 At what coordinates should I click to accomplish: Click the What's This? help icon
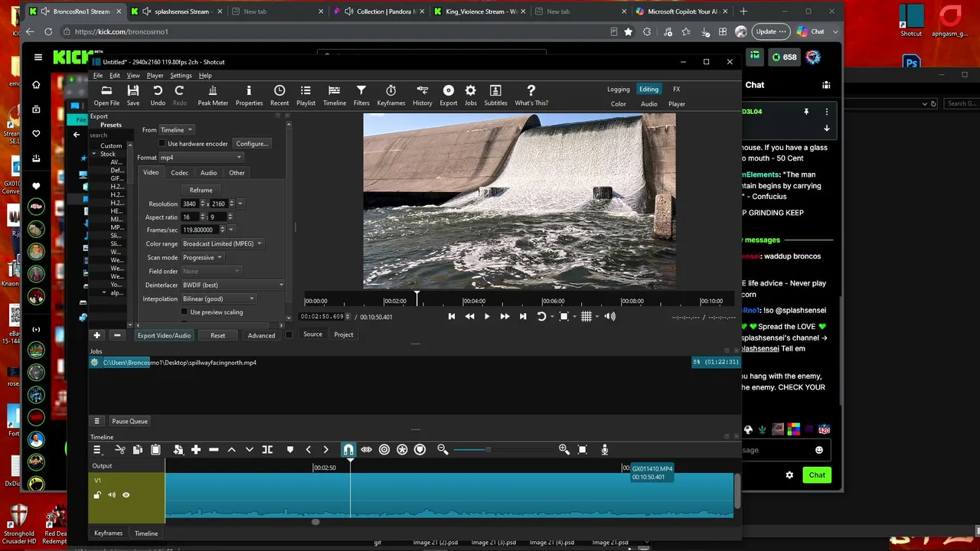(531, 95)
